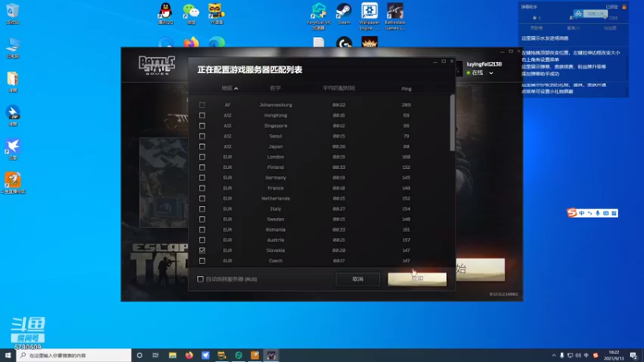Click the Escape from Tarkov news thumbnail
This screenshot has width=644, height=362.
pyautogui.click(x=163, y=183)
